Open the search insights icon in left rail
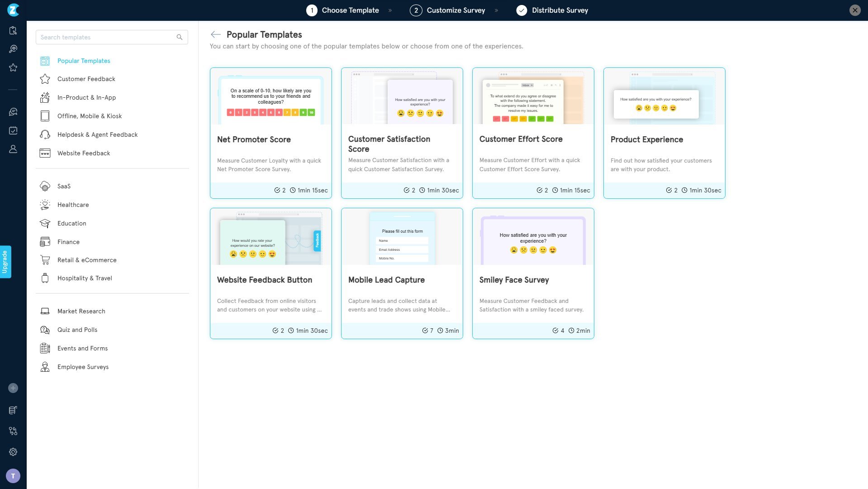The image size is (868, 489). (x=13, y=49)
